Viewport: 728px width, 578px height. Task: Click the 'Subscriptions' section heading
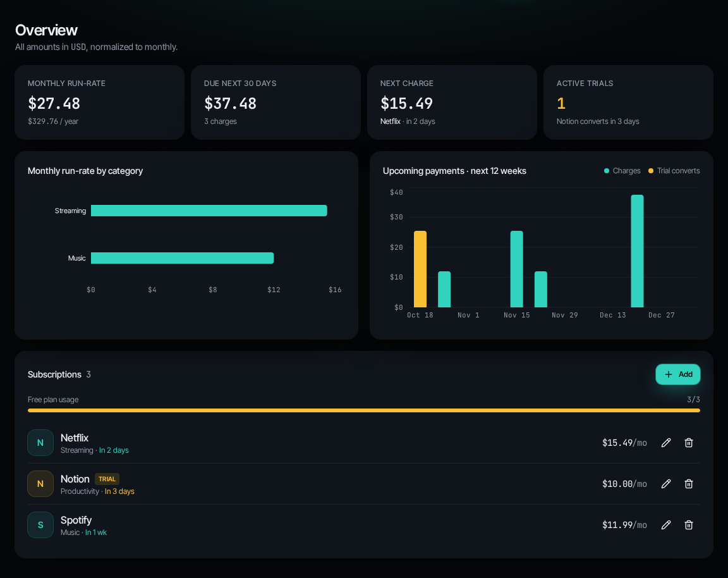(54, 374)
